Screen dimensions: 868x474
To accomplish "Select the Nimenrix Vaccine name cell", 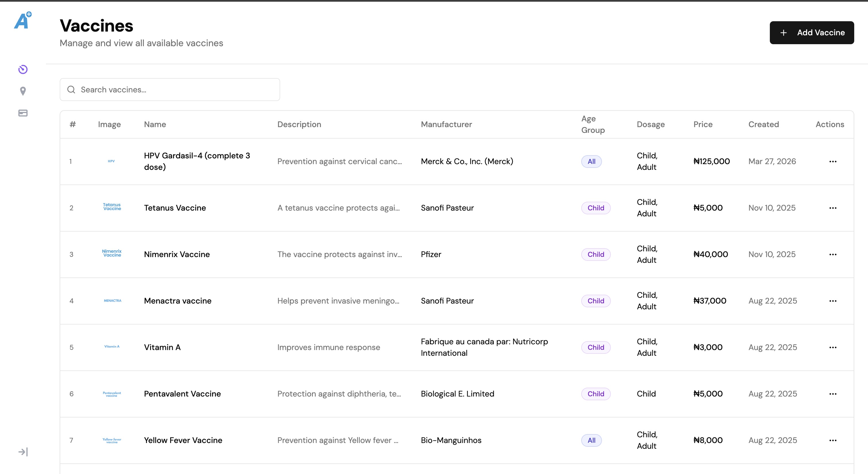I will [177, 254].
